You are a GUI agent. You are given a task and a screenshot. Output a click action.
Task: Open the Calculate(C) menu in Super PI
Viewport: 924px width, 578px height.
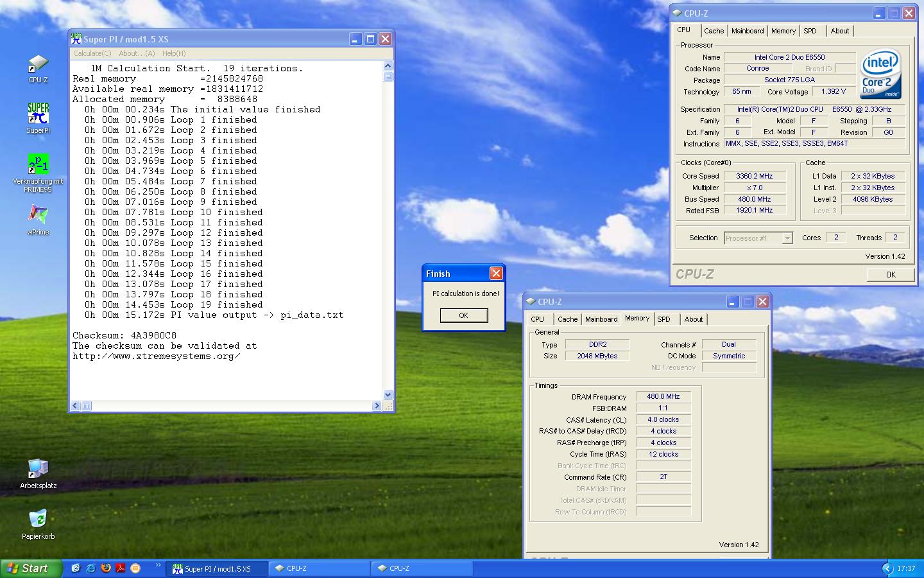click(92, 53)
